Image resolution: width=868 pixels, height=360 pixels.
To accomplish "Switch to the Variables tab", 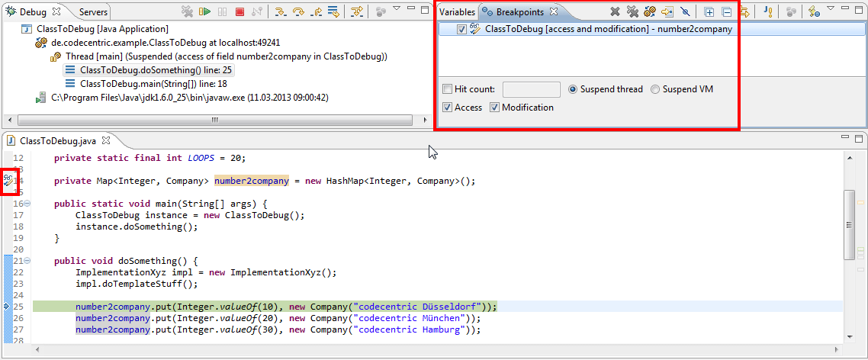I will 457,11.
